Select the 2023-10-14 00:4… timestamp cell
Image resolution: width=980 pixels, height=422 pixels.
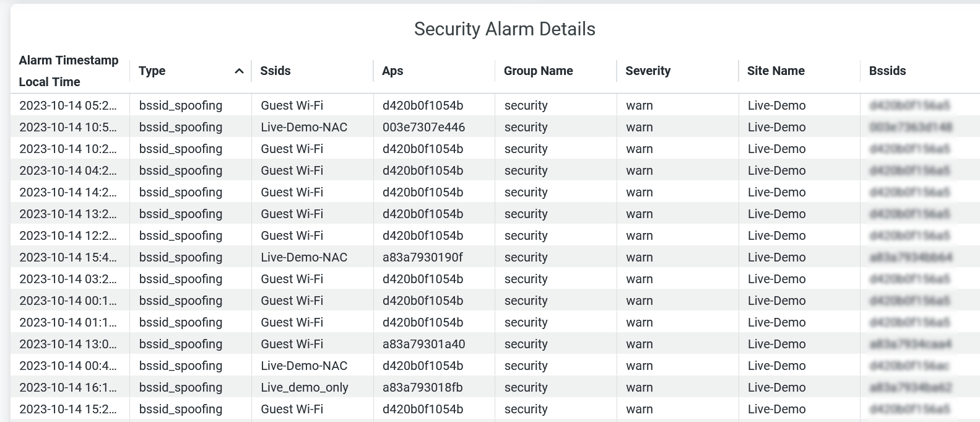(67, 366)
